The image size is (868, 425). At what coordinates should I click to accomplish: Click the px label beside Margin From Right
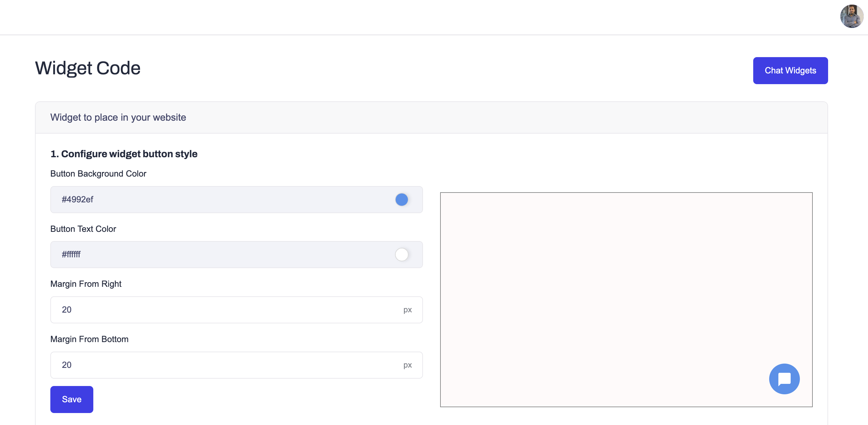point(408,310)
